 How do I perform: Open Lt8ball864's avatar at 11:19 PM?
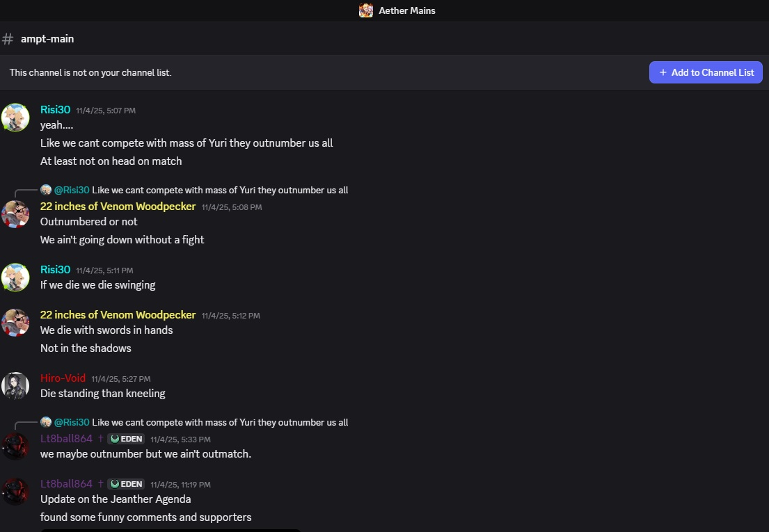(15, 492)
